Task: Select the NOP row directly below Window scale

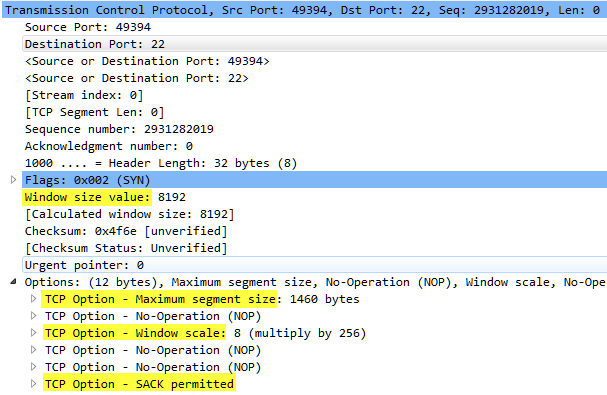Action: 153,350
